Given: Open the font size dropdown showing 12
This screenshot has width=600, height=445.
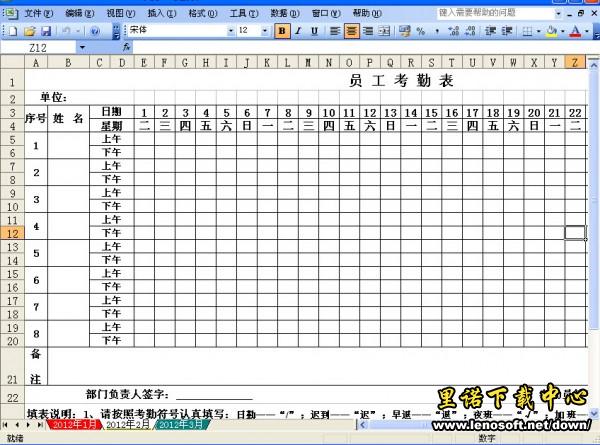Looking at the screenshot, I should tap(264, 31).
